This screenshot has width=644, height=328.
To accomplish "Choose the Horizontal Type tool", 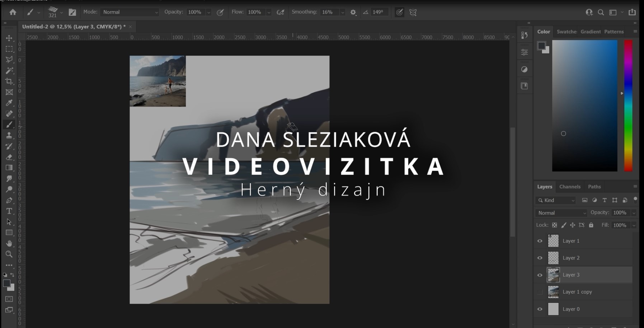I will 9,211.
